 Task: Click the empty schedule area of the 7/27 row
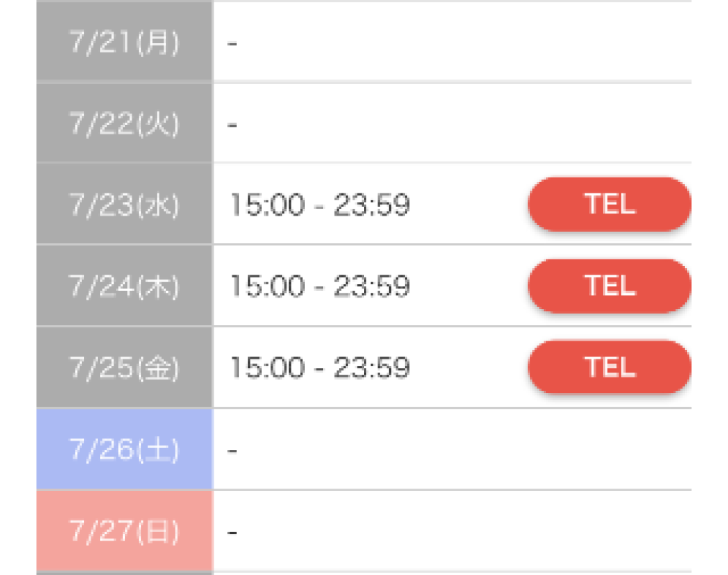pyautogui.click(x=452, y=530)
